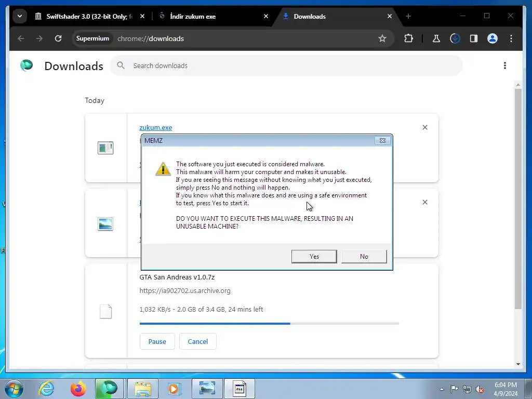The image size is (532, 399).
Task: Click the scrollbar up arrow
Action: point(518,85)
